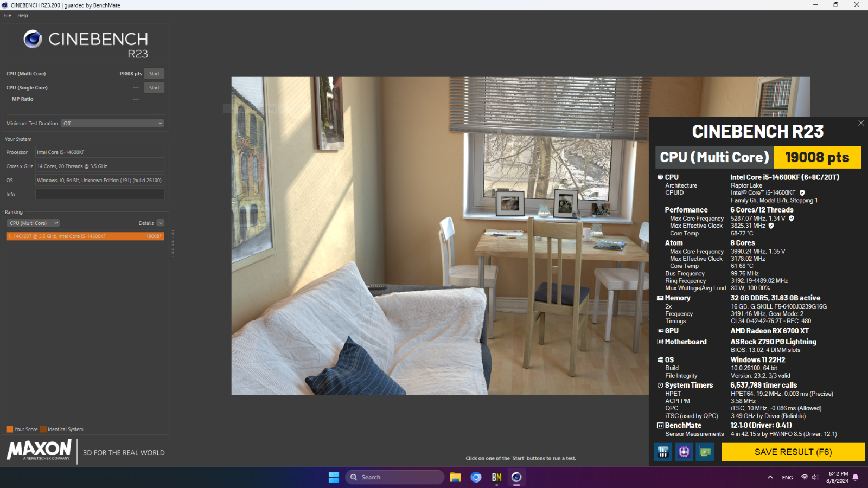
Task: Click Cinebench taskbar icon
Action: [516, 477]
